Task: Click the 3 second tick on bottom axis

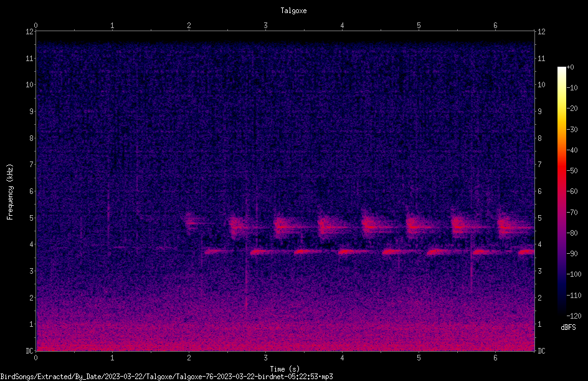Action: 265,358
